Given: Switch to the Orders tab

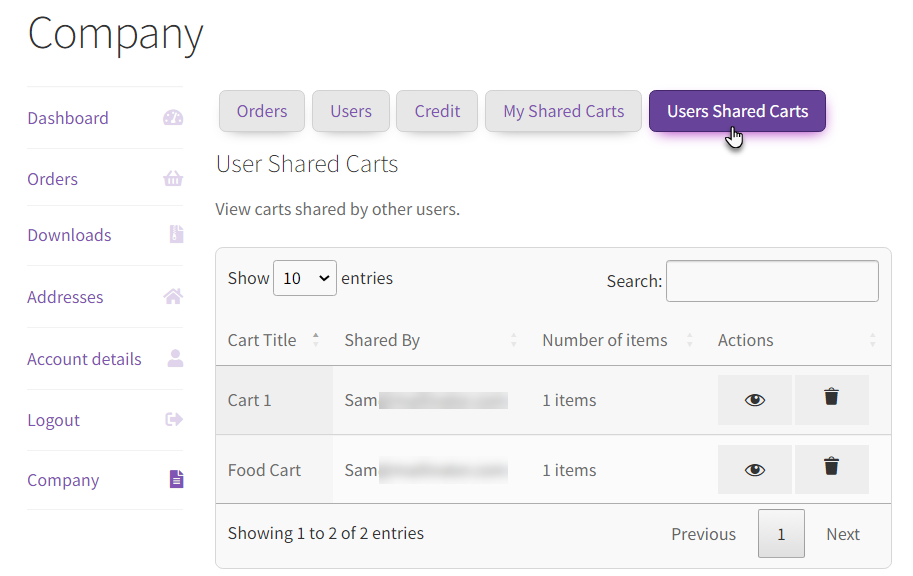Looking at the screenshot, I should [x=262, y=111].
